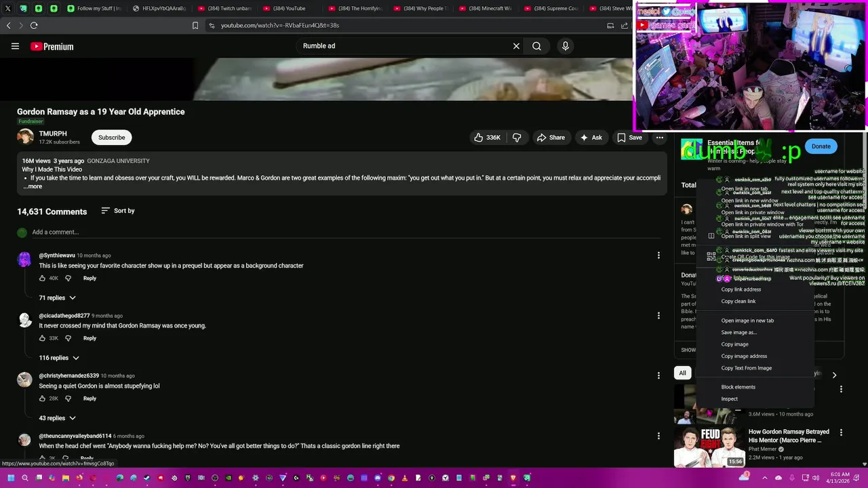Like @christyhernandez6339's comment (28K)
The width and height of the screenshot is (868, 488).
pyautogui.click(x=42, y=399)
